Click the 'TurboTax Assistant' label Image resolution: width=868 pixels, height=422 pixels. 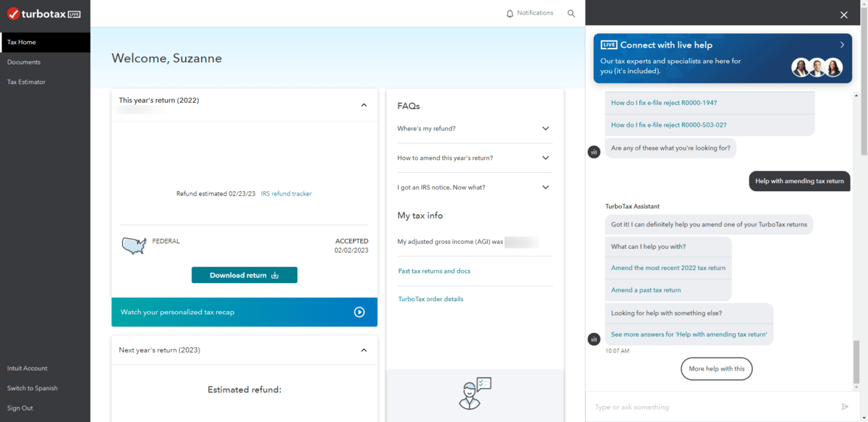[x=632, y=207]
